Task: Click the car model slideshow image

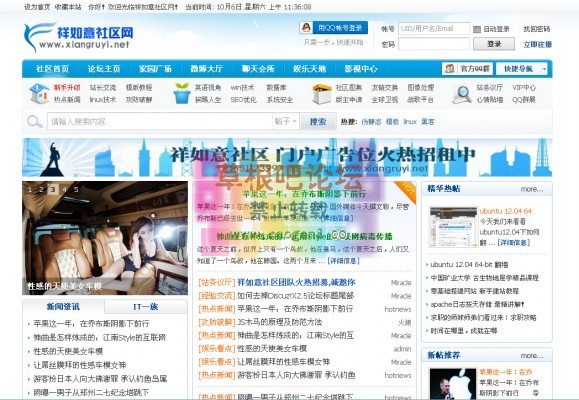Action: 105,238
